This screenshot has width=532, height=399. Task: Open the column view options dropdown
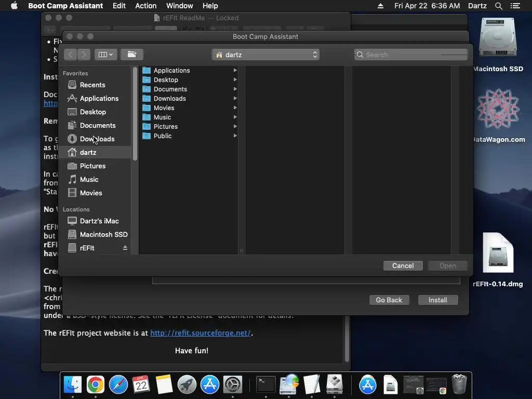point(106,54)
